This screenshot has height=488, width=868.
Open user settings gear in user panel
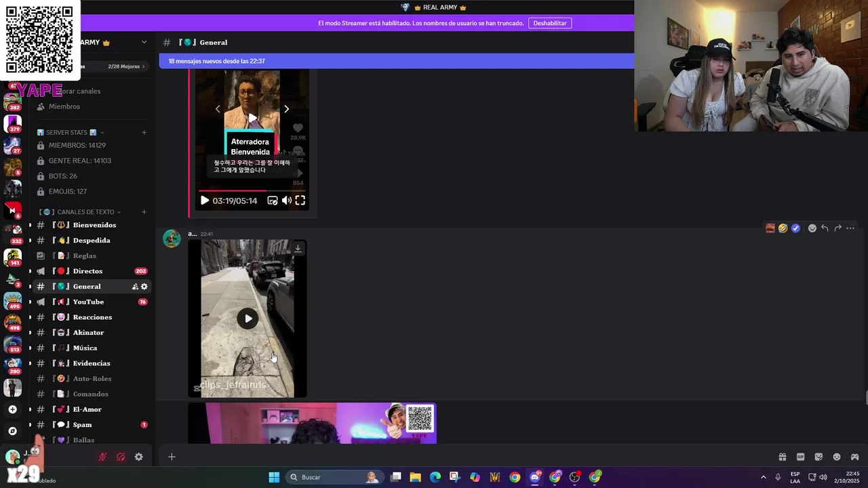pyautogui.click(x=138, y=457)
